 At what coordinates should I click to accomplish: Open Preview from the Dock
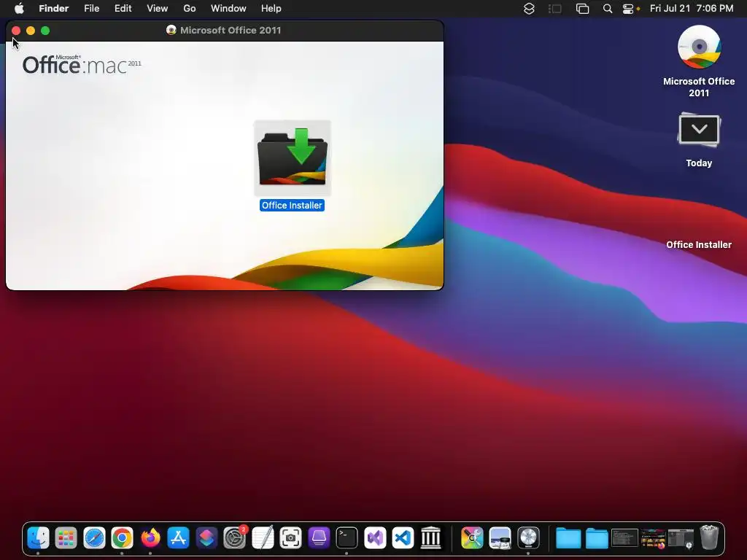(500, 538)
